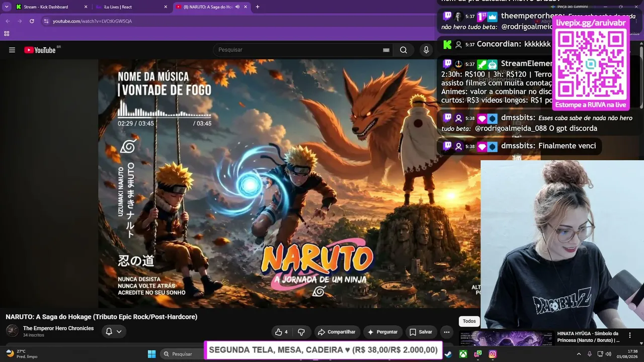Open a new browser tab
Screen dimensions: 644x362
tap(258, 7)
